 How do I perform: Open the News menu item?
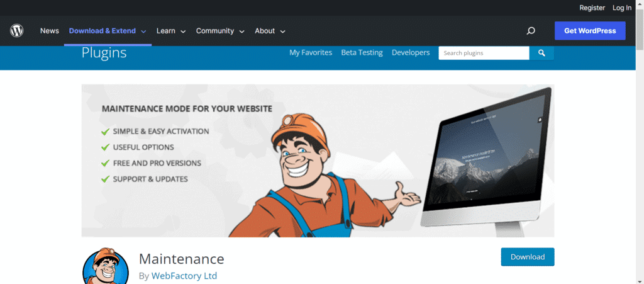[x=49, y=31]
